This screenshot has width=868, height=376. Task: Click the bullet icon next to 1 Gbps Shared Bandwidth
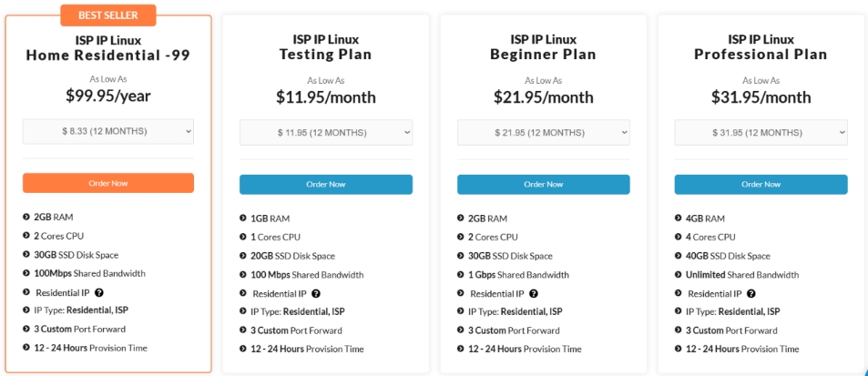click(x=461, y=274)
